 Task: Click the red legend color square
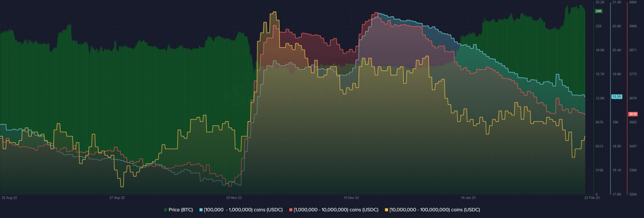[291, 210]
